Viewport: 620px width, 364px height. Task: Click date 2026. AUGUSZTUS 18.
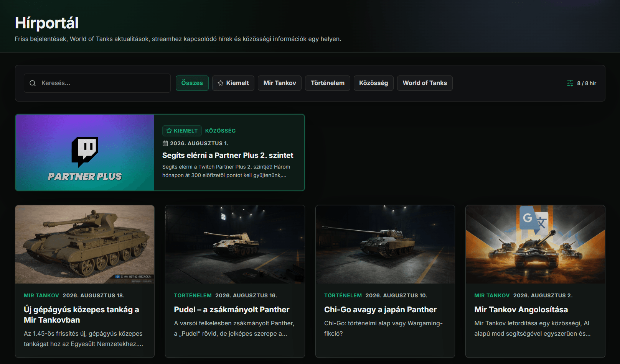(x=94, y=295)
